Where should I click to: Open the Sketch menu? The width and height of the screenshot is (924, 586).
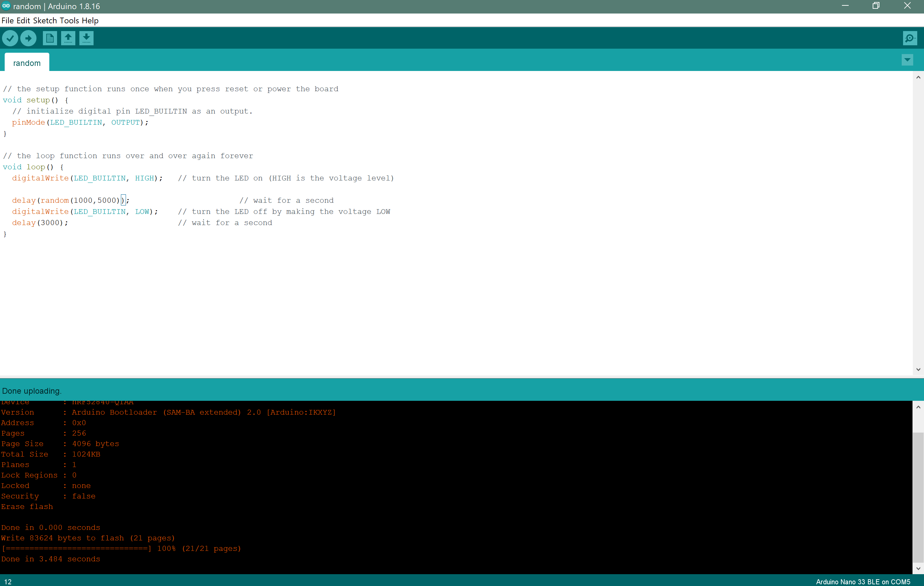tap(45, 20)
